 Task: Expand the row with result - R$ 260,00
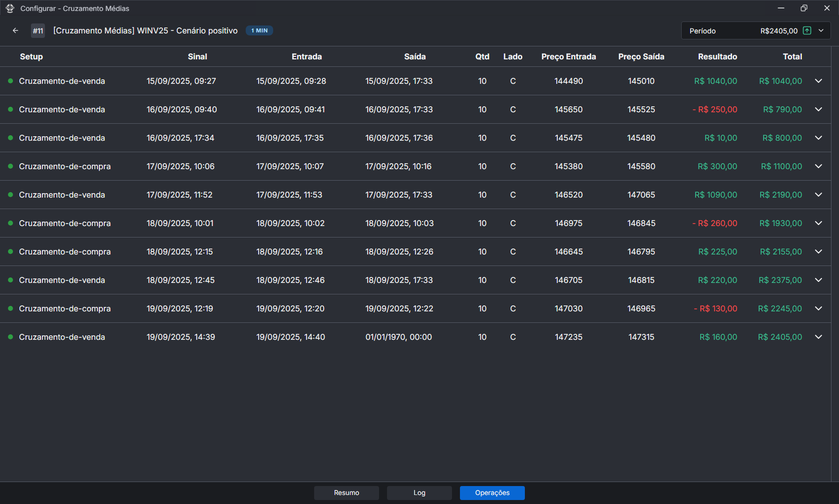(x=818, y=223)
